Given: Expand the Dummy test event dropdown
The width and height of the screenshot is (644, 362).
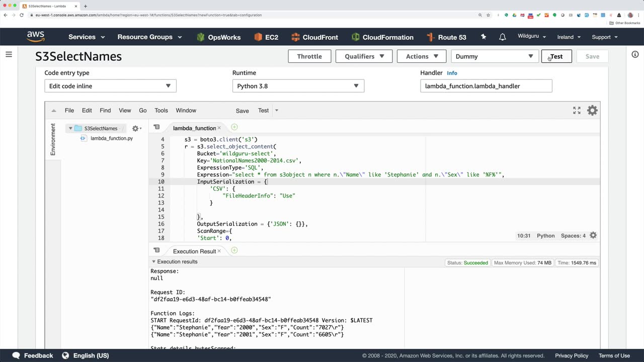Looking at the screenshot, I should pyautogui.click(x=494, y=56).
